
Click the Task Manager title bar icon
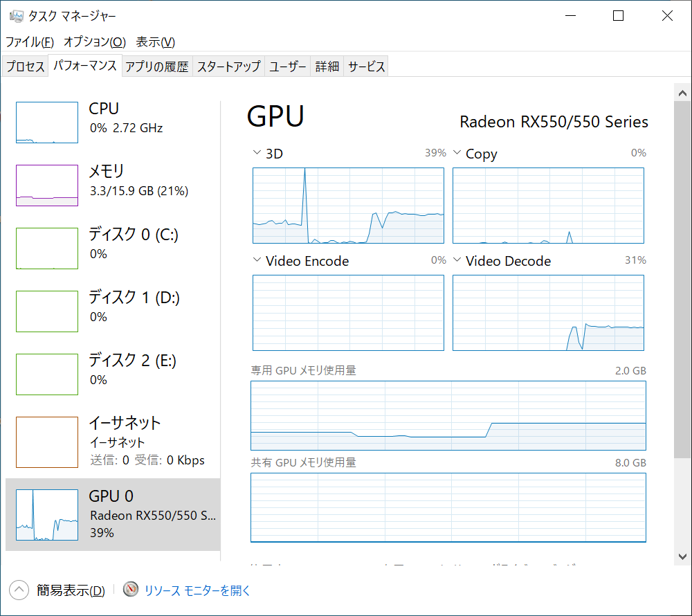coord(17,16)
